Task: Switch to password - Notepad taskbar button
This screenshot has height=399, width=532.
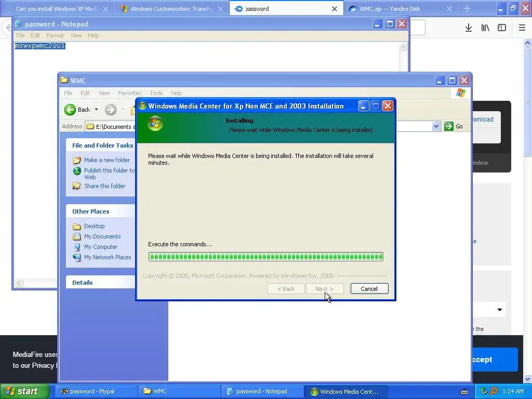Action: tap(262, 391)
